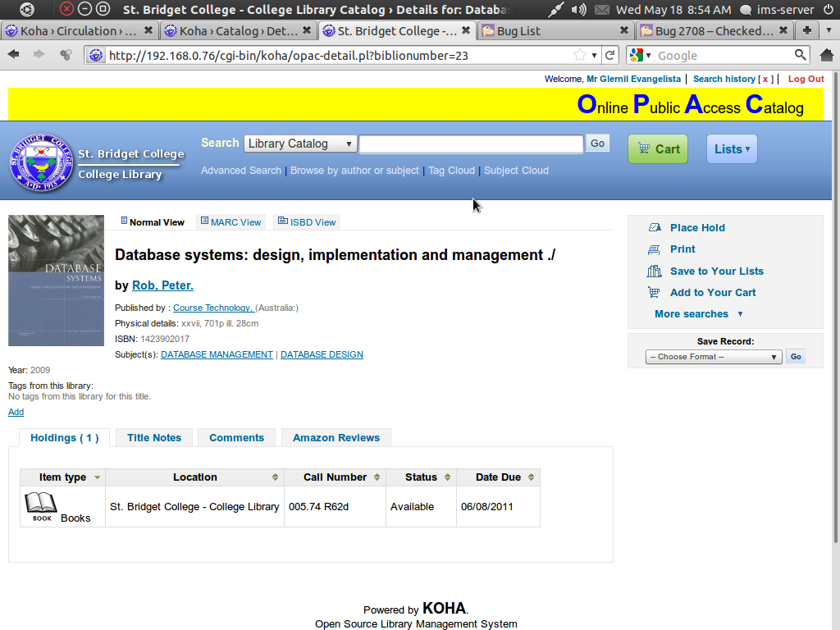Sort holdings by Call Number column
The height and width of the screenshot is (630, 840).
click(335, 477)
